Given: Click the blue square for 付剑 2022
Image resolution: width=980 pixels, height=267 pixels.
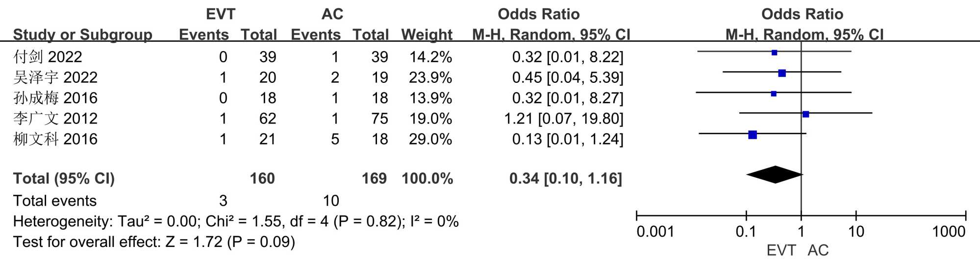Looking at the screenshot, I should click(774, 52).
